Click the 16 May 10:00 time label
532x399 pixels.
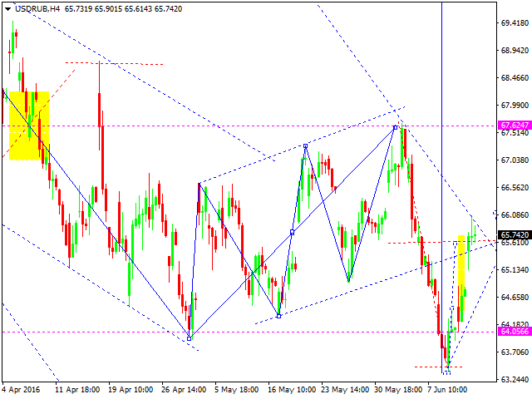pyautogui.click(x=292, y=390)
